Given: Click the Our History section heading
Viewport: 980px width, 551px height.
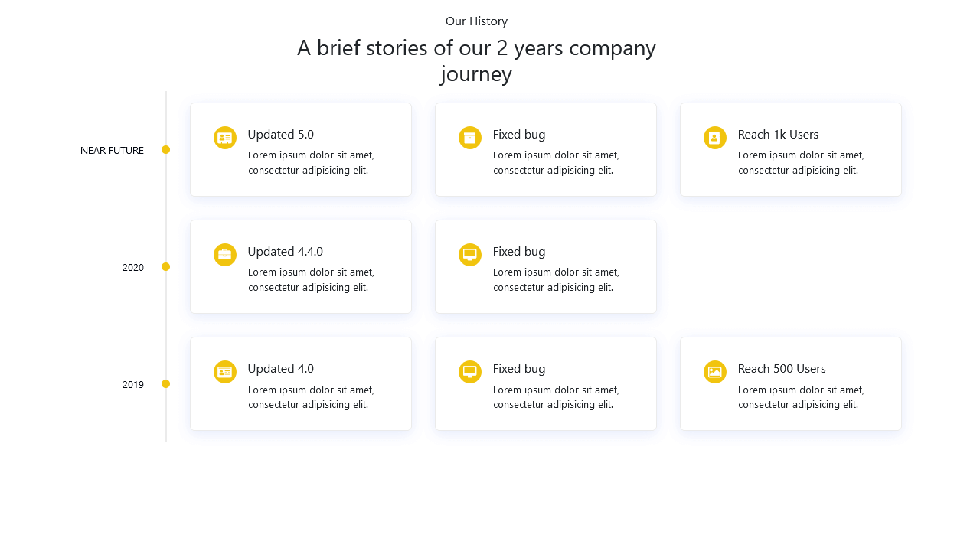Looking at the screenshot, I should pyautogui.click(x=476, y=21).
